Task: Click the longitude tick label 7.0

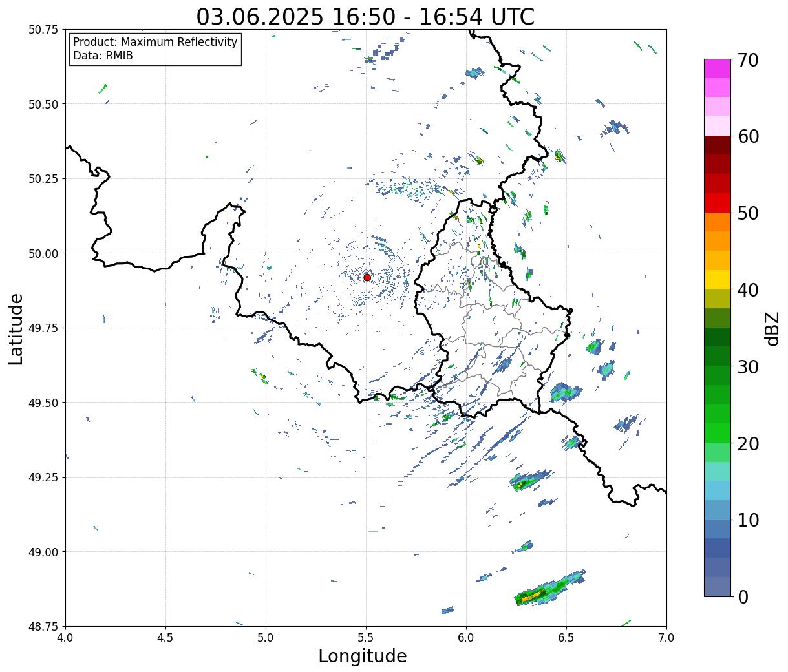Action: click(666, 638)
